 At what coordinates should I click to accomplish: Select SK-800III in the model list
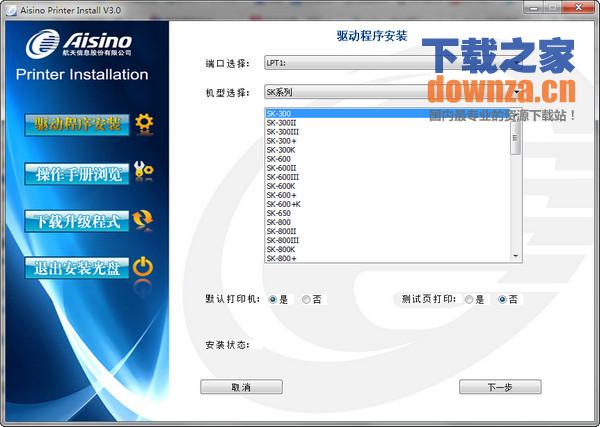point(388,240)
